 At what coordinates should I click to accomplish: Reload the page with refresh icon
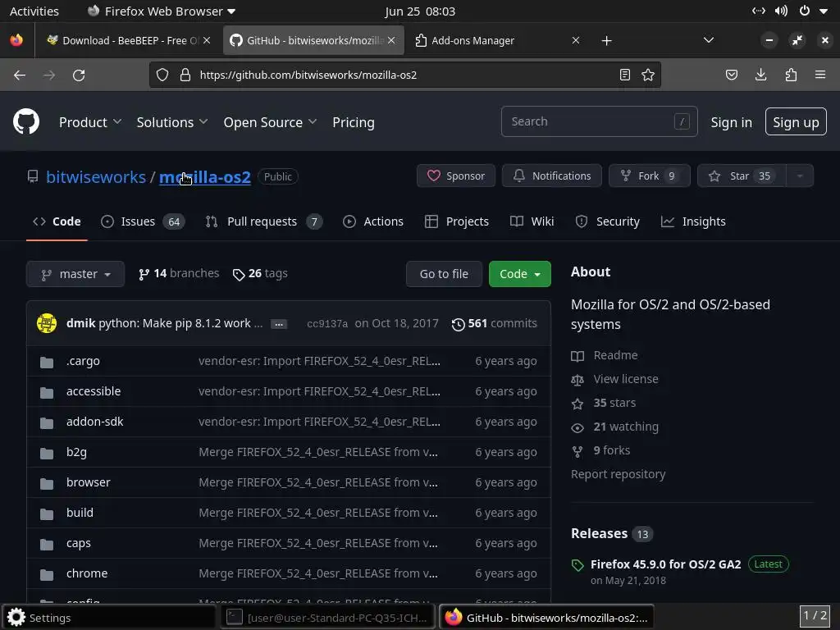click(x=79, y=75)
